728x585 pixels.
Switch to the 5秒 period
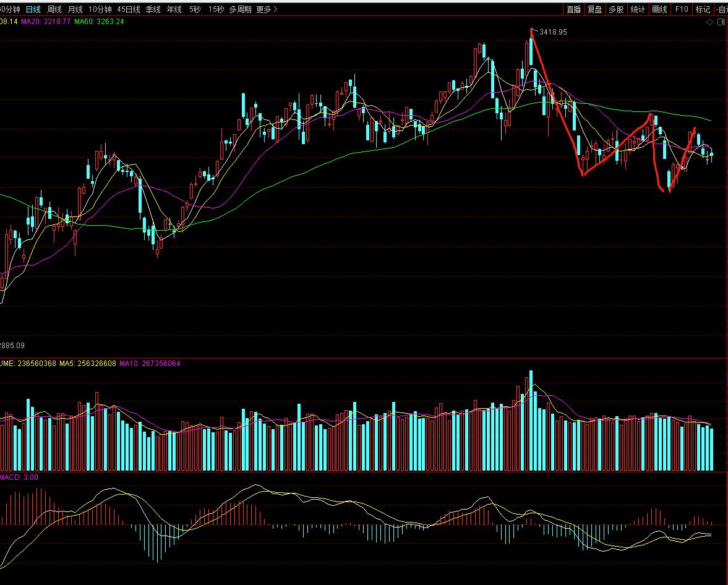click(195, 9)
